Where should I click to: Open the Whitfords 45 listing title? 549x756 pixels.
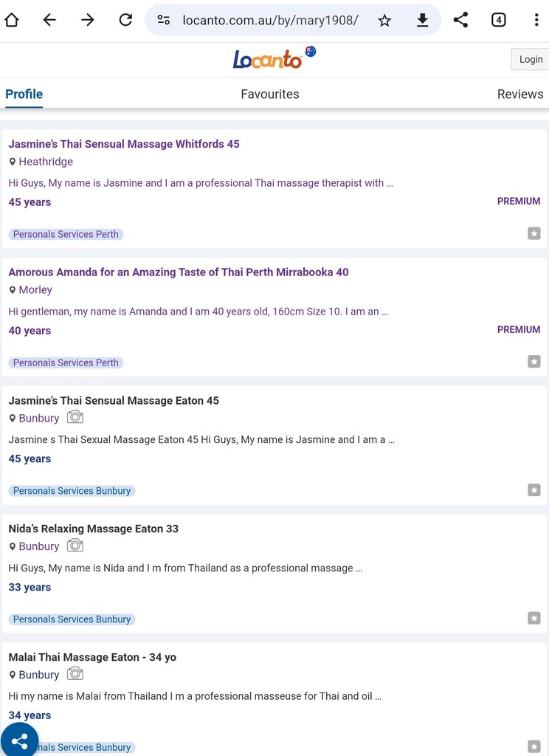pos(124,144)
